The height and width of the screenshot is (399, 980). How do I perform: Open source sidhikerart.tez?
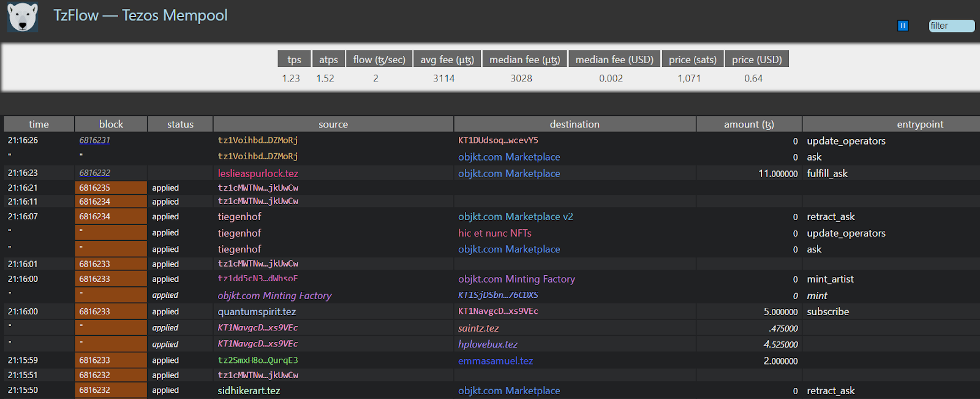[x=249, y=390]
